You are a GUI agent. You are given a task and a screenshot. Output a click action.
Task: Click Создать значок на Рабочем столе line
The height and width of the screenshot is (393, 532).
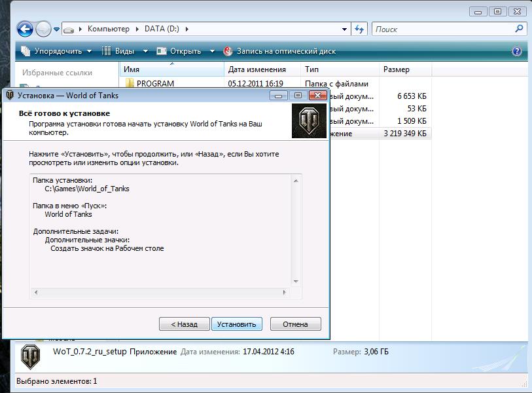(107, 248)
